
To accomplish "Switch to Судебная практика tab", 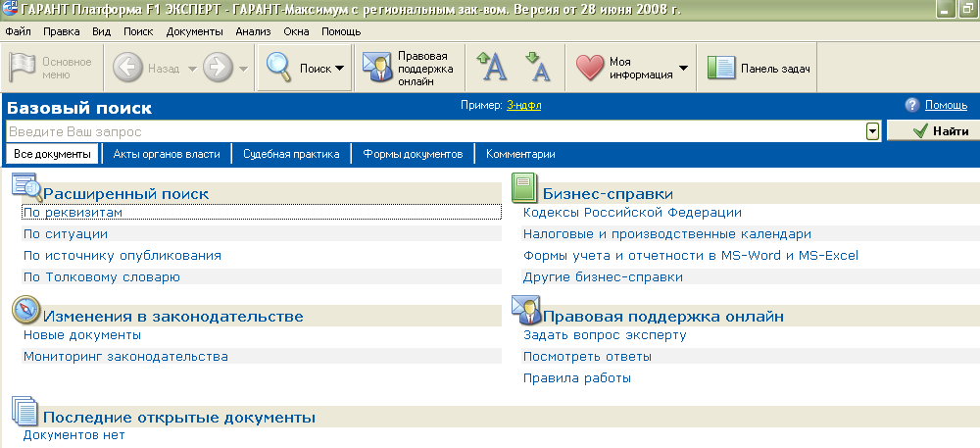I will [291, 154].
